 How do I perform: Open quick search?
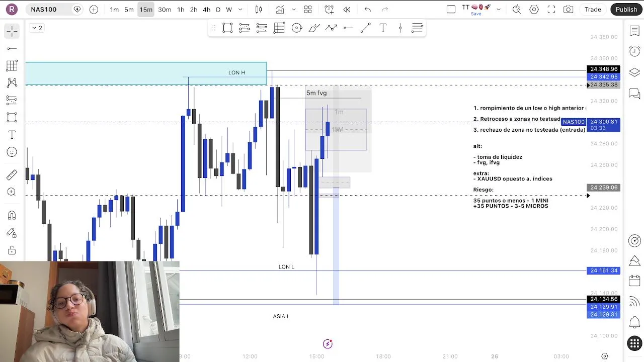coord(517,10)
